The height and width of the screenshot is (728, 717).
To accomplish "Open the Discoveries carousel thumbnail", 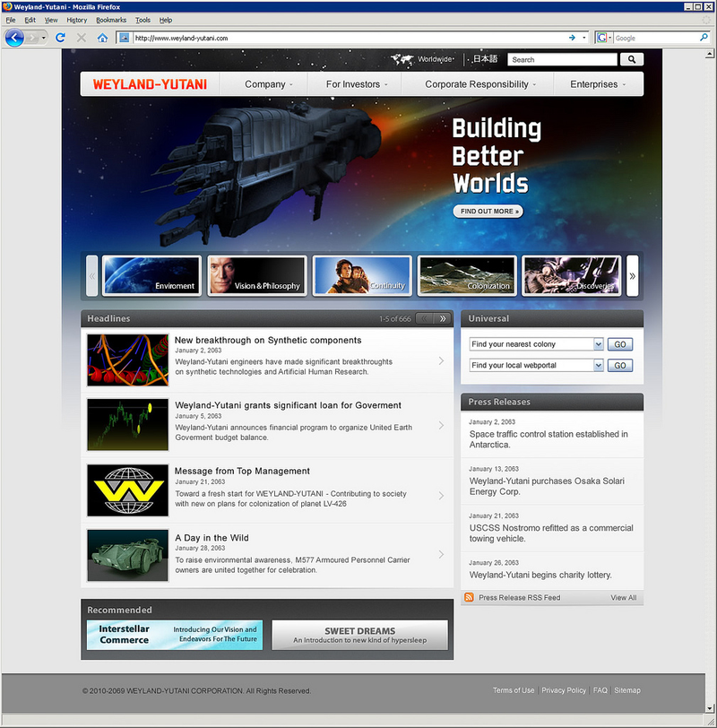I will pyautogui.click(x=572, y=276).
